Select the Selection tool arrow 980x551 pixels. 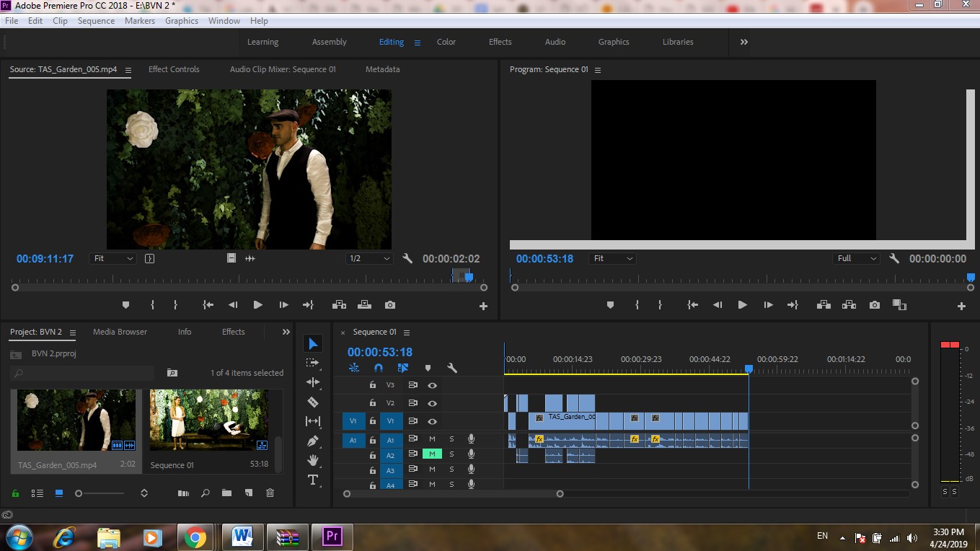pyautogui.click(x=313, y=344)
